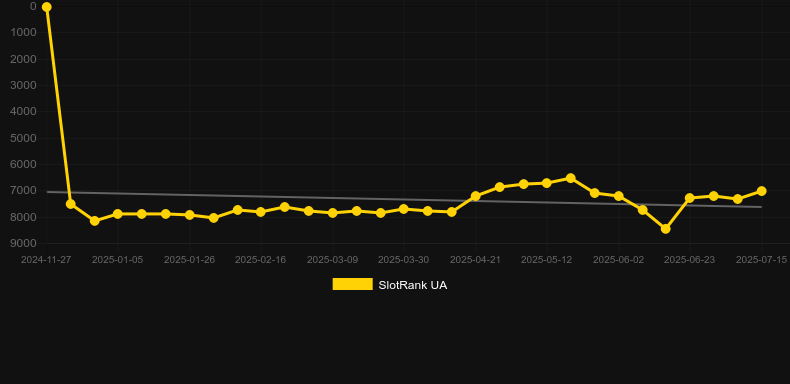Click the x-axis label 2025-05-12
The image size is (790, 384).
coord(547,260)
